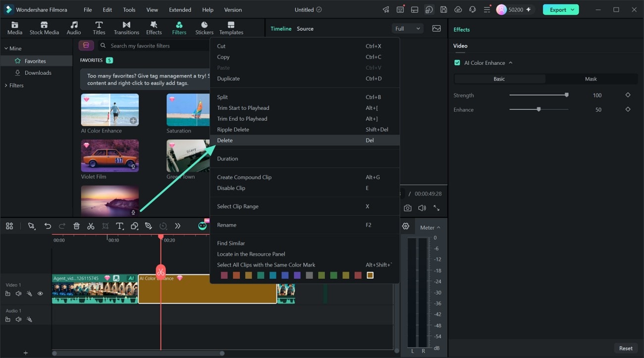Click the preview fullscreen arrows icon
Viewport: 644px width, 358px height.
click(436, 208)
